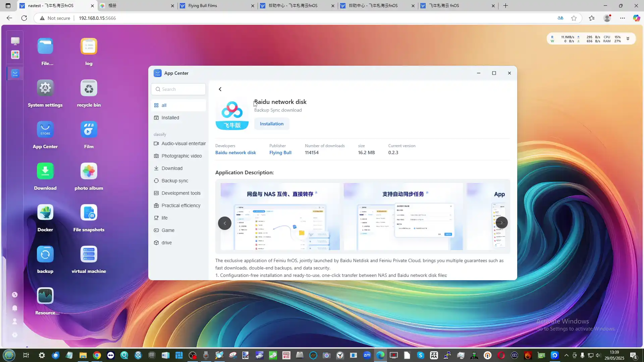Open the File manager desktop icon
This screenshot has height=362, width=644.
(x=45, y=46)
